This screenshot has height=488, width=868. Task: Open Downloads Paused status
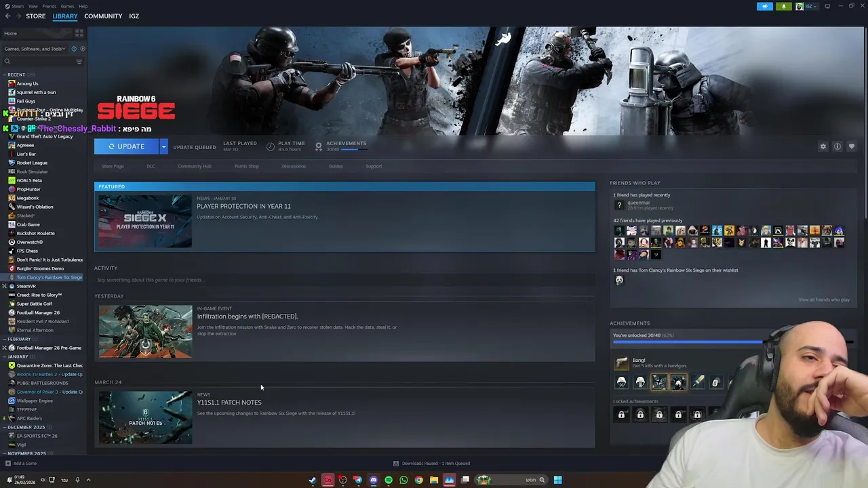tap(432, 464)
